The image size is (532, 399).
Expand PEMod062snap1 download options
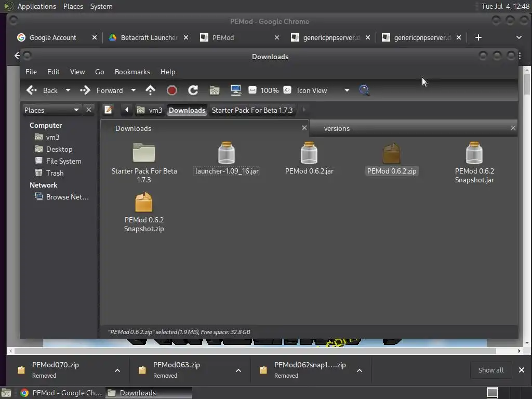pyautogui.click(x=360, y=370)
